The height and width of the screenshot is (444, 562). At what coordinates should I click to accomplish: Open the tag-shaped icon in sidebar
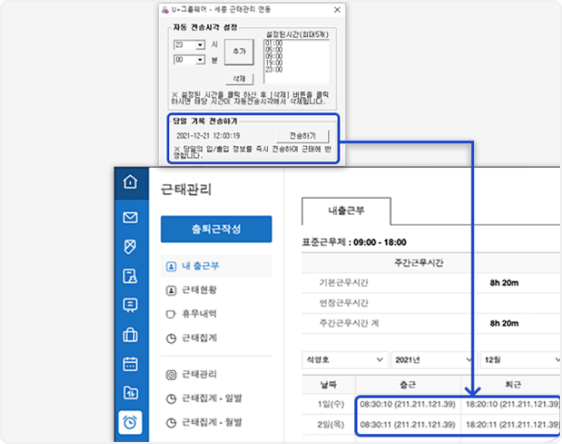(130, 247)
